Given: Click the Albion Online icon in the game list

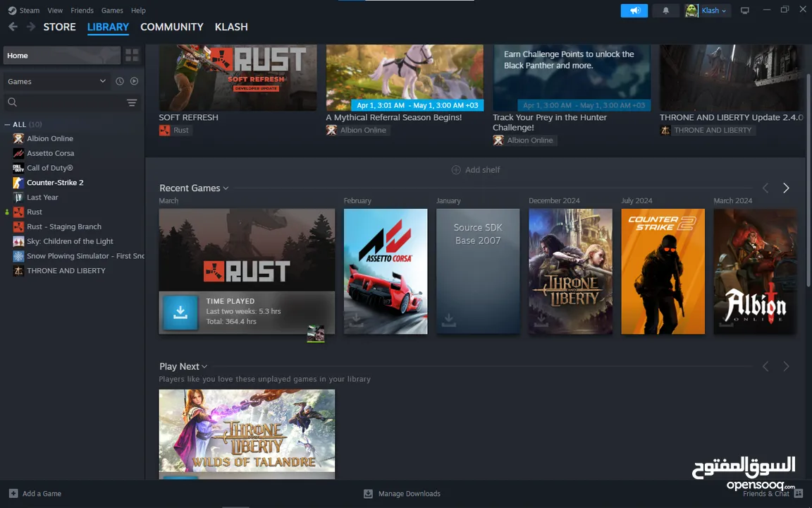Looking at the screenshot, I should pos(18,138).
